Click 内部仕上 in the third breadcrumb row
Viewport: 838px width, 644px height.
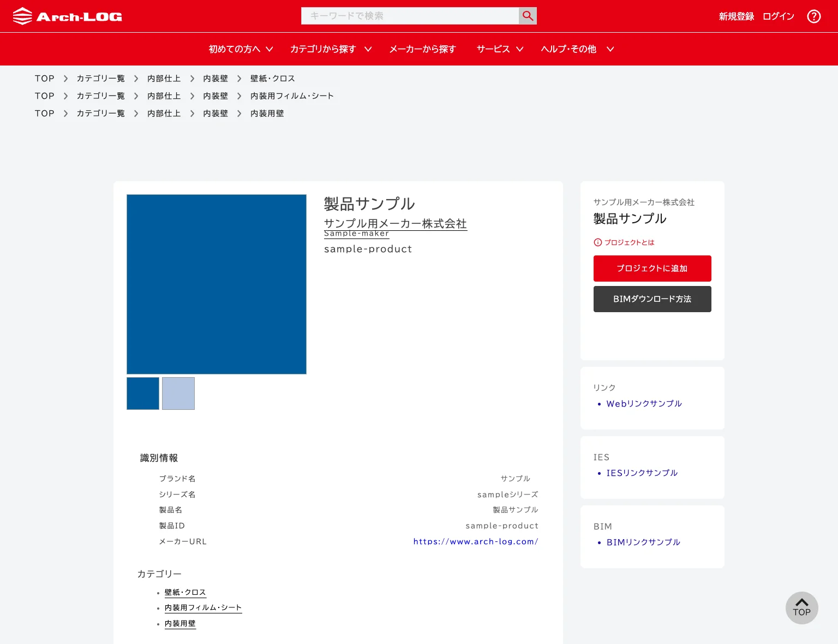[164, 114]
